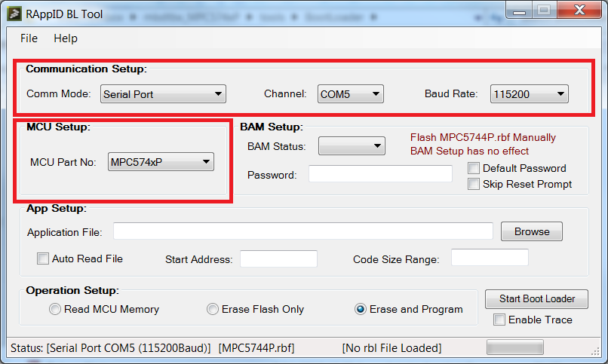Expand the MCU Part No MPC574xP dropdown
Viewport: 608px width, 364px height.
coord(161,162)
